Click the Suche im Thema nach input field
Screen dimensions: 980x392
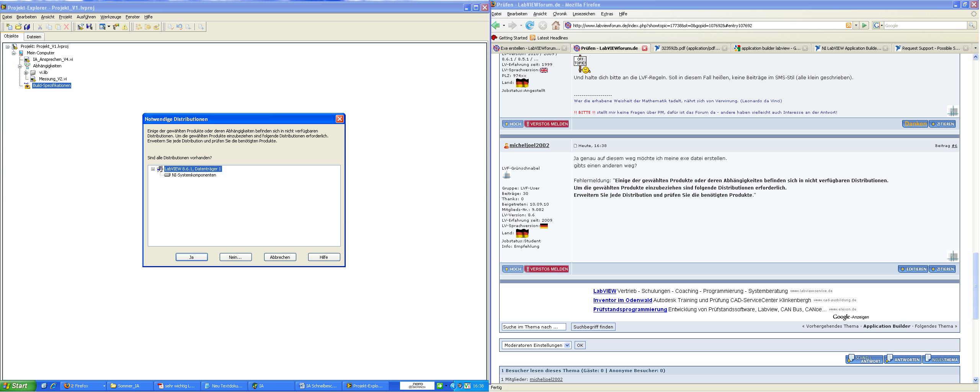[x=534, y=327]
